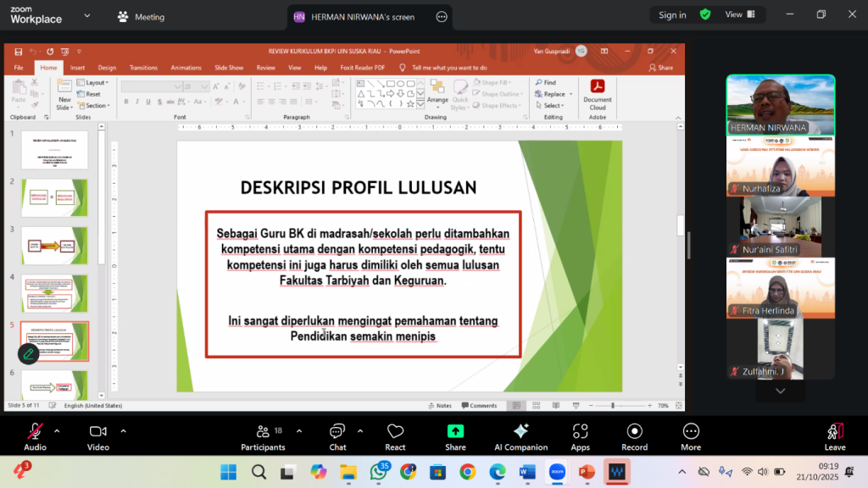Expand video options arrow next to Video

click(123, 430)
